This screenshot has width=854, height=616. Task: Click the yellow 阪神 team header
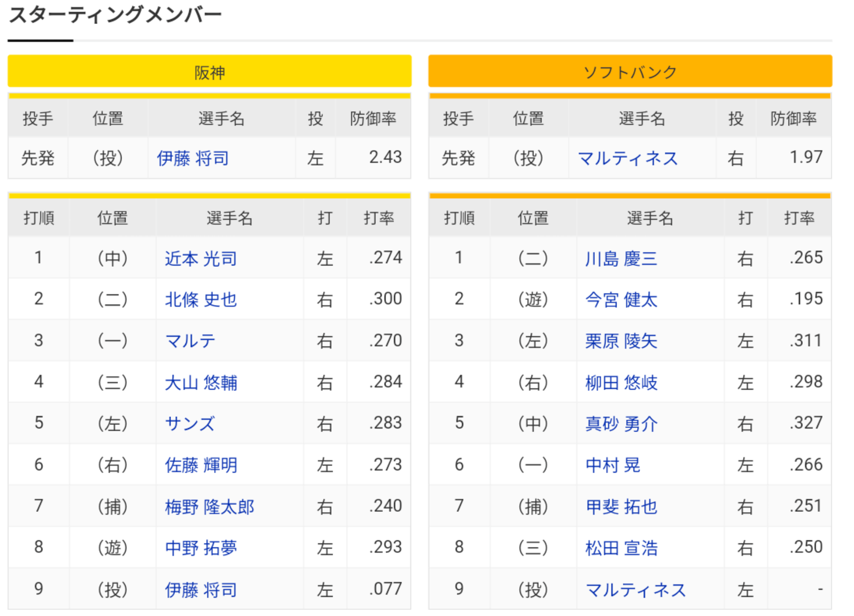click(x=210, y=71)
